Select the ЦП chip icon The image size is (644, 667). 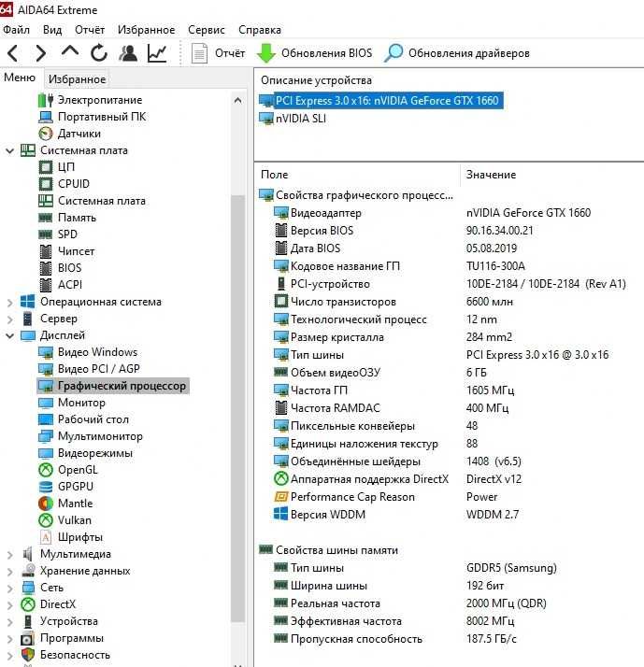tap(46, 167)
